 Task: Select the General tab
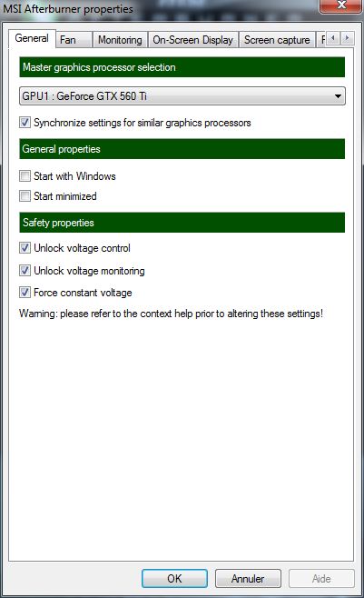point(32,38)
